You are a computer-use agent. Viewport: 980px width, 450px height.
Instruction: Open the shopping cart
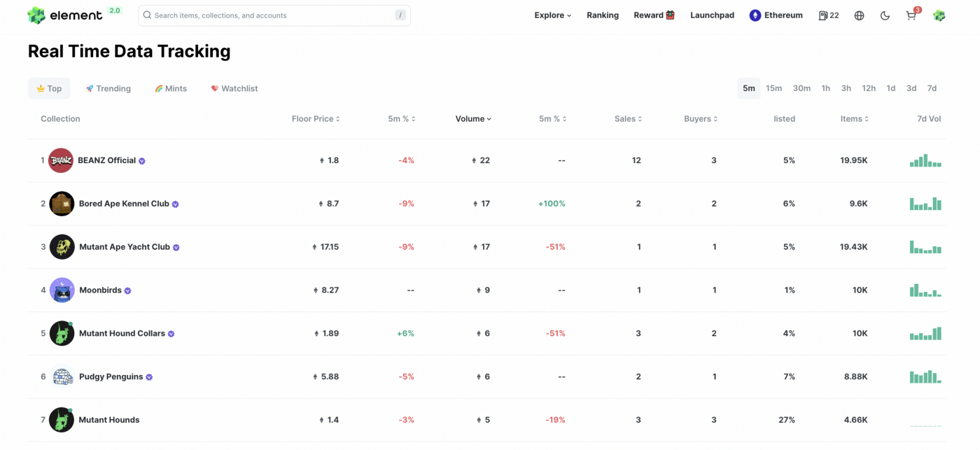click(911, 15)
